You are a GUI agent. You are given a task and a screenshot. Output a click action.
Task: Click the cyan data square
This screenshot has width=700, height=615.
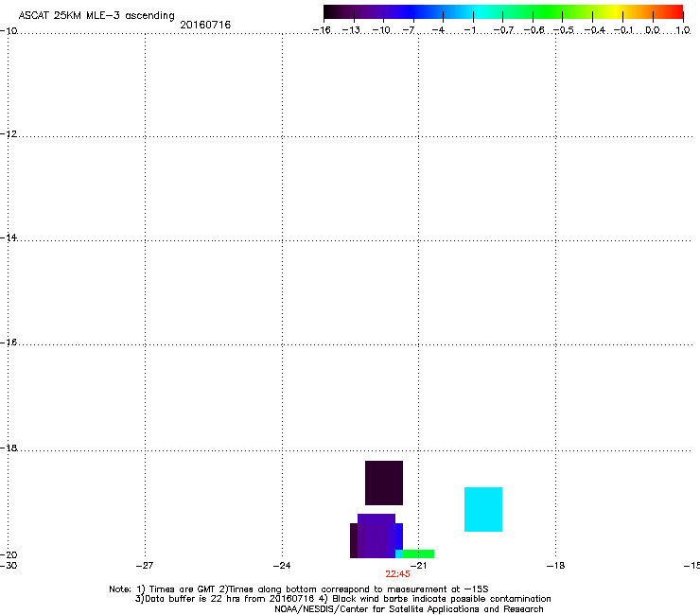(x=483, y=509)
